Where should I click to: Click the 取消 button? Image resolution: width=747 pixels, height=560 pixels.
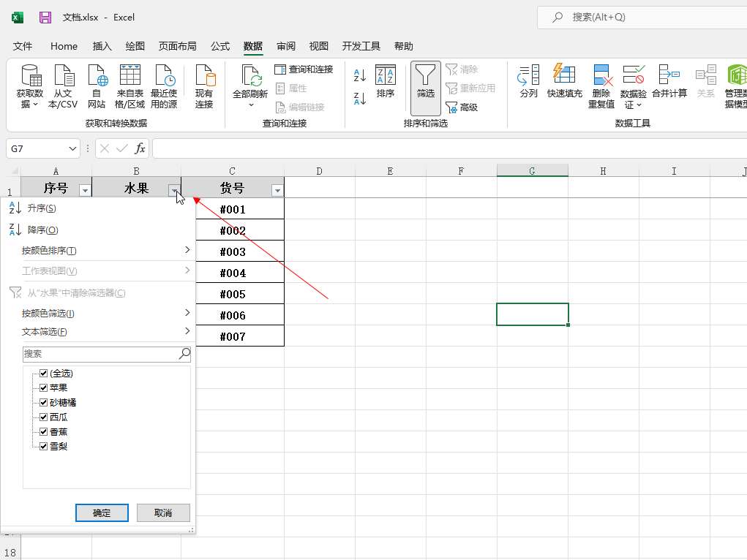coord(163,512)
